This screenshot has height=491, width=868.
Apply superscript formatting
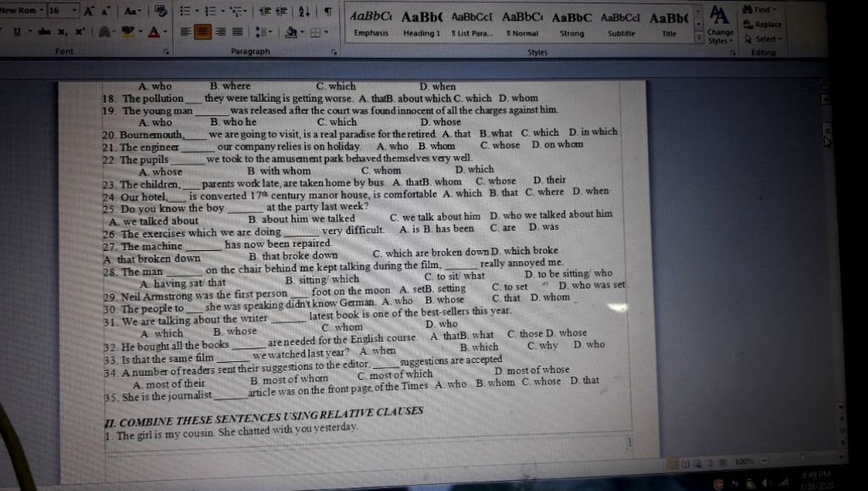coord(80,32)
